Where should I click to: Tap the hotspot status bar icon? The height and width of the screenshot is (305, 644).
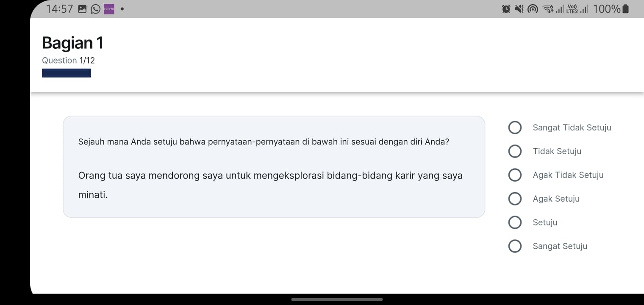click(533, 9)
